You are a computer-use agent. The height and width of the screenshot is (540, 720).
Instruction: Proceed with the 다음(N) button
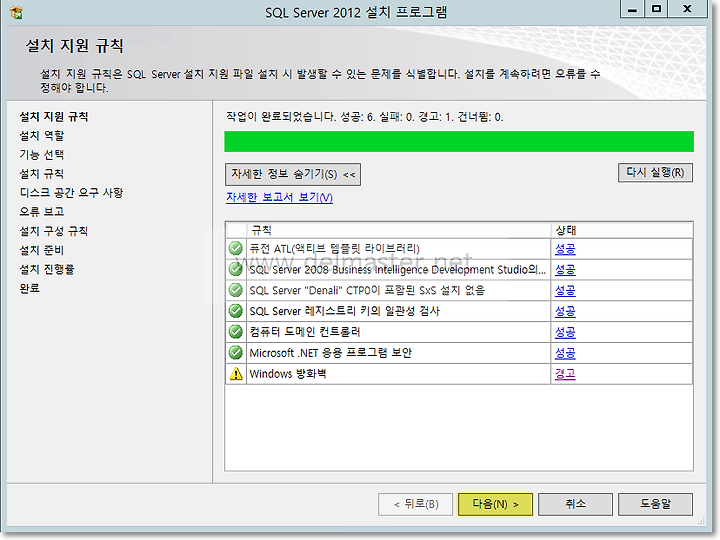(x=495, y=504)
